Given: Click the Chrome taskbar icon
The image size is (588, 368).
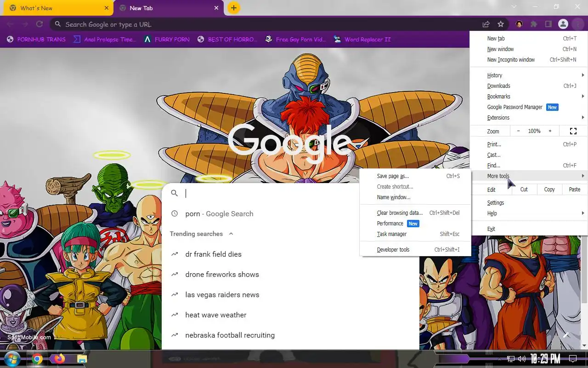Looking at the screenshot, I should [37, 359].
